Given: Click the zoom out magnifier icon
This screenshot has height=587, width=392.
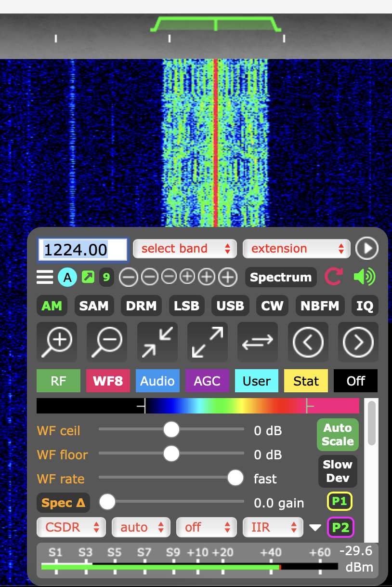Looking at the screenshot, I should (107, 342).
